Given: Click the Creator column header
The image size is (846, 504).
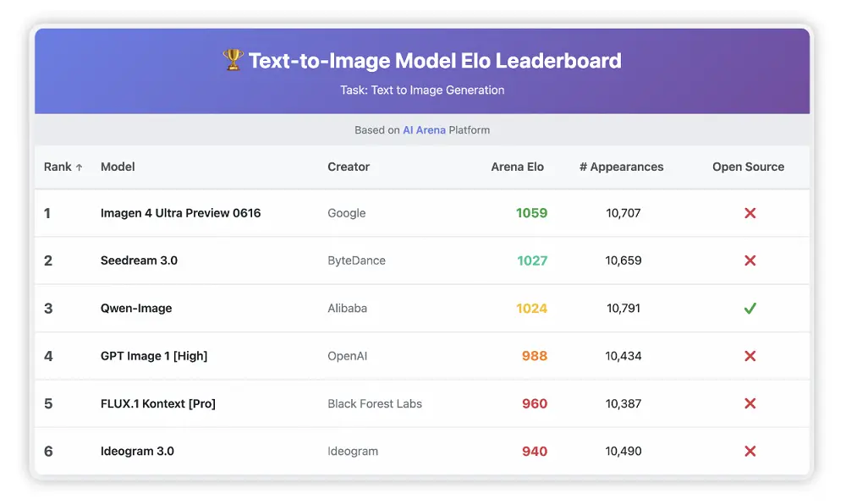Looking at the screenshot, I should point(349,167).
